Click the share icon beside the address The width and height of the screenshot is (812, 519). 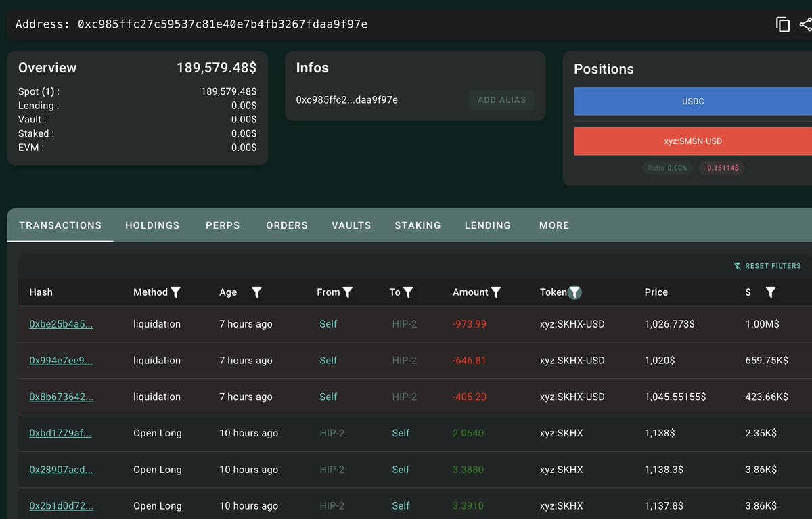[x=805, y=24]
